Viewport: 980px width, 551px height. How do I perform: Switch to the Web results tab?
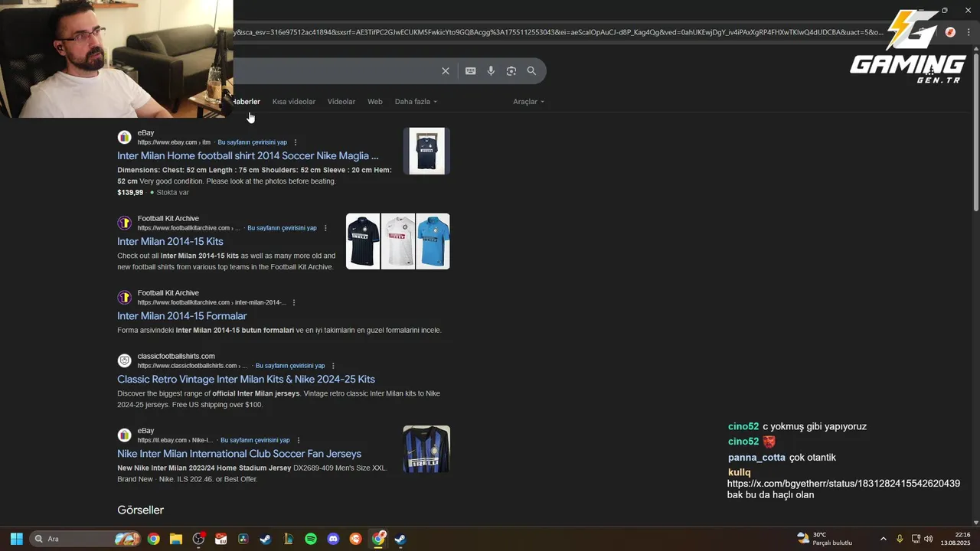375,102
